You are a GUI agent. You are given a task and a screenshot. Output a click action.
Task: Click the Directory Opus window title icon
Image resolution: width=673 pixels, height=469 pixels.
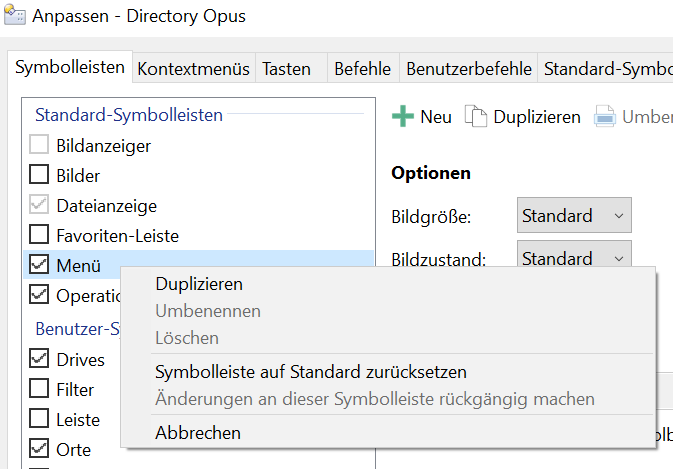[15, 15]
